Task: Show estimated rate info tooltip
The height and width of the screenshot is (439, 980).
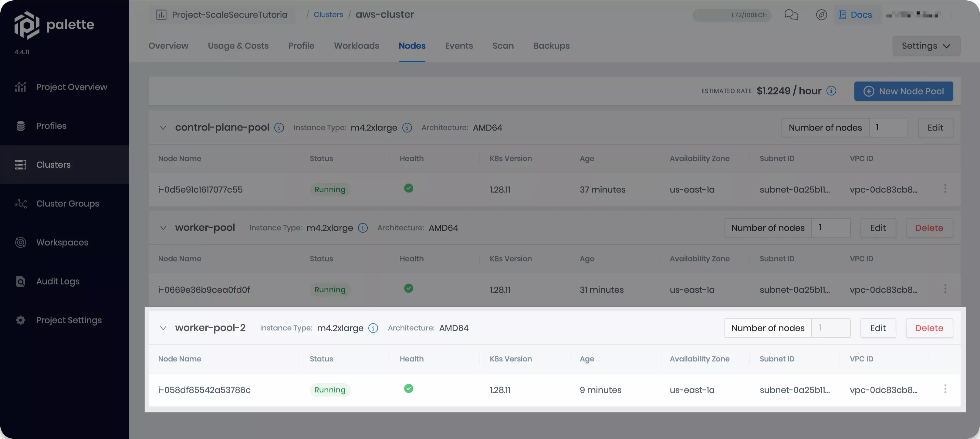Action: click(x=831, y=90)
